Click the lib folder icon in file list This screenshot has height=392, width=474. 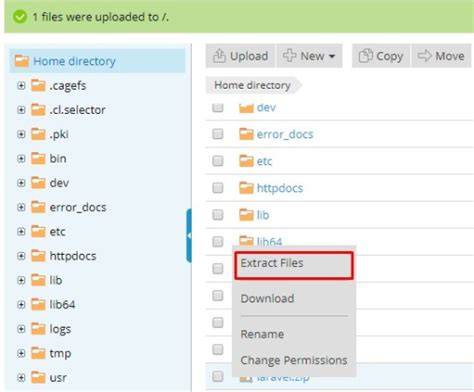tap(246, 215)
